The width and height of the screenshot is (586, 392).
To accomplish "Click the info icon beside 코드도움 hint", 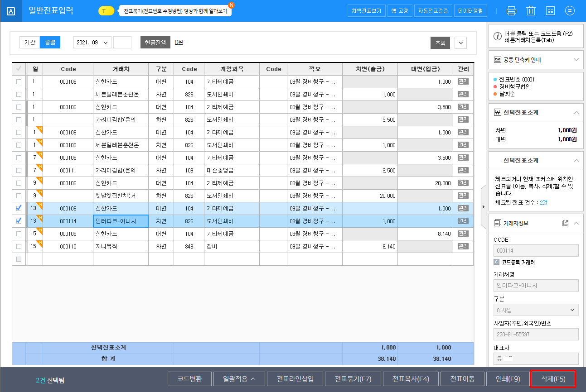I will [x=497, y=37].
